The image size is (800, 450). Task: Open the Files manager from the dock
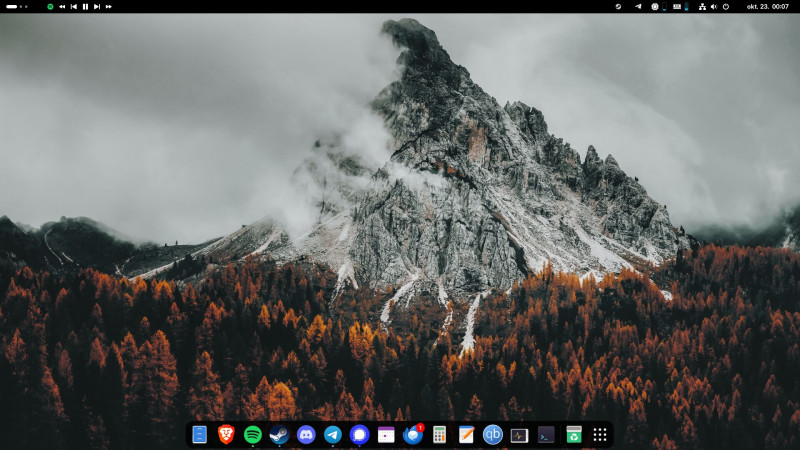coord(199,435)
